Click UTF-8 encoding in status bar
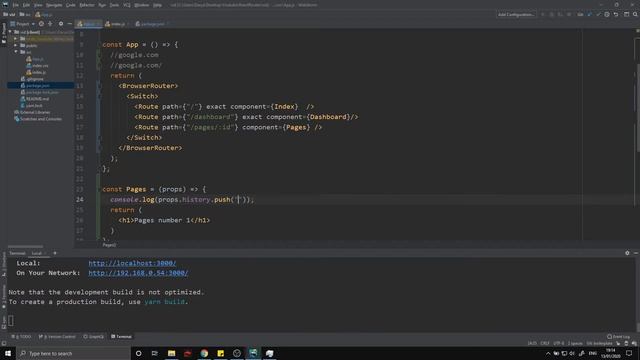The width and height of the screenshot is (640, 360). 559,343
